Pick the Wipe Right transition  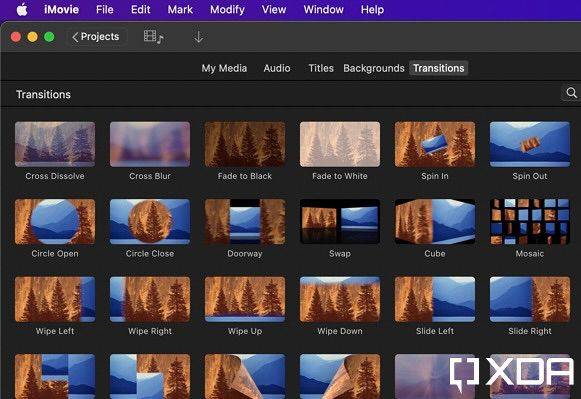pos(150,299)
